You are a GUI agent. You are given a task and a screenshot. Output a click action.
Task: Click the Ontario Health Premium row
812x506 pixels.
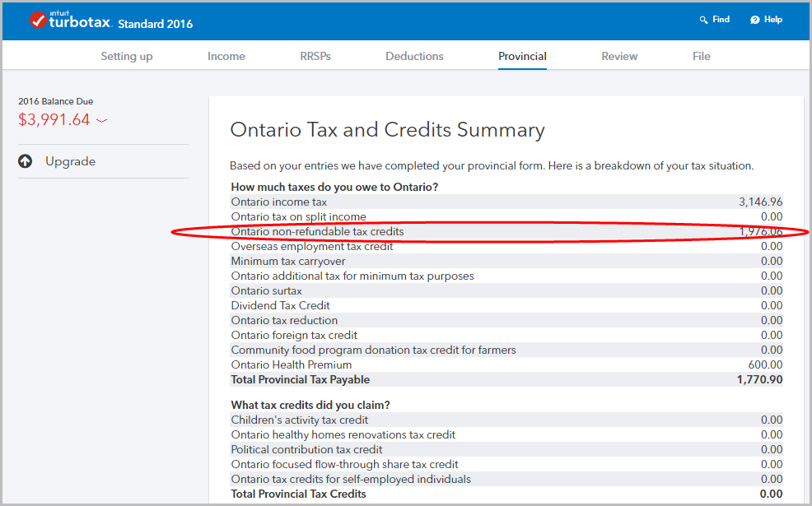(x=506, y=364)
